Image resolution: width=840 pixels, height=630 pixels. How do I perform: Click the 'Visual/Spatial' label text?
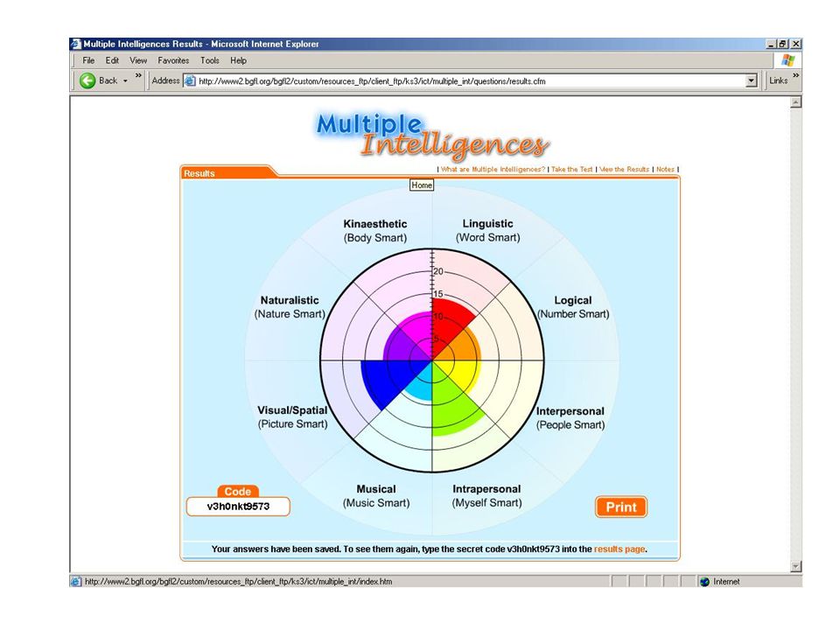(x=292, y=410)
